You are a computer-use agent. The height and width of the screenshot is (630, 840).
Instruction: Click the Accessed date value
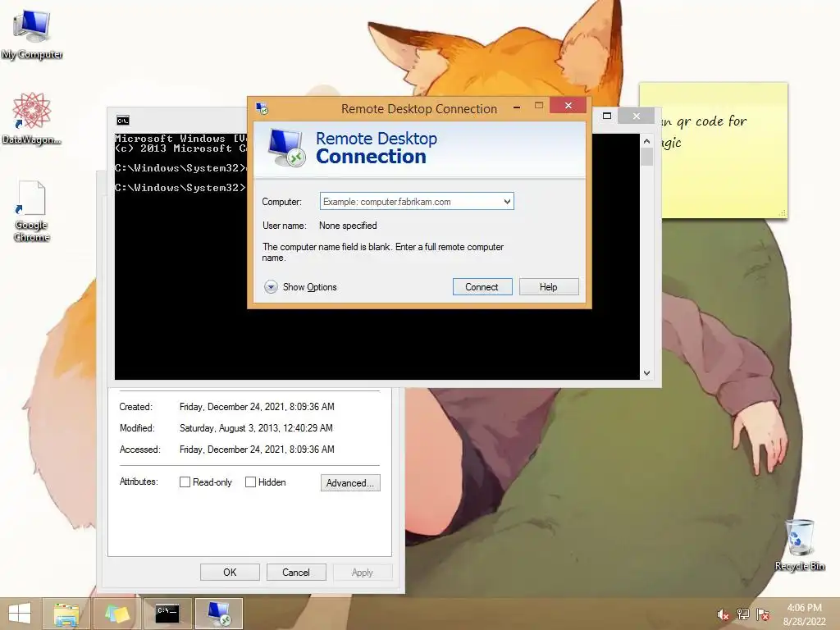click(257, 450)
